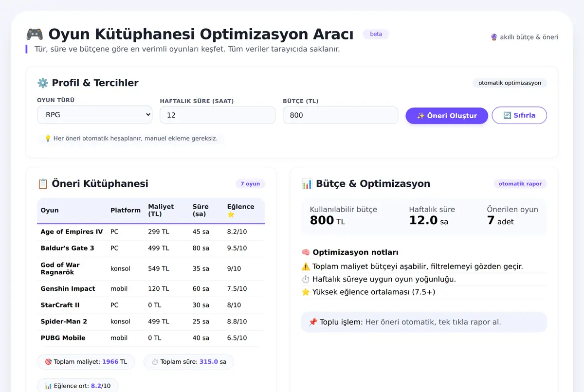This screenshot has width=584, height=392.
Task: Select the StarCraft II row
Action: click(x=151, y=305)
